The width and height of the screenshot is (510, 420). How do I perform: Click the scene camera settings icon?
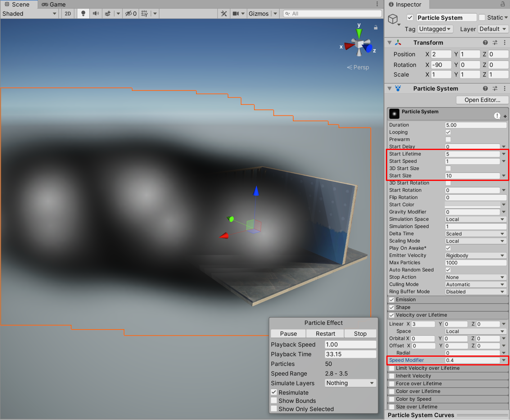pos(236,14)
